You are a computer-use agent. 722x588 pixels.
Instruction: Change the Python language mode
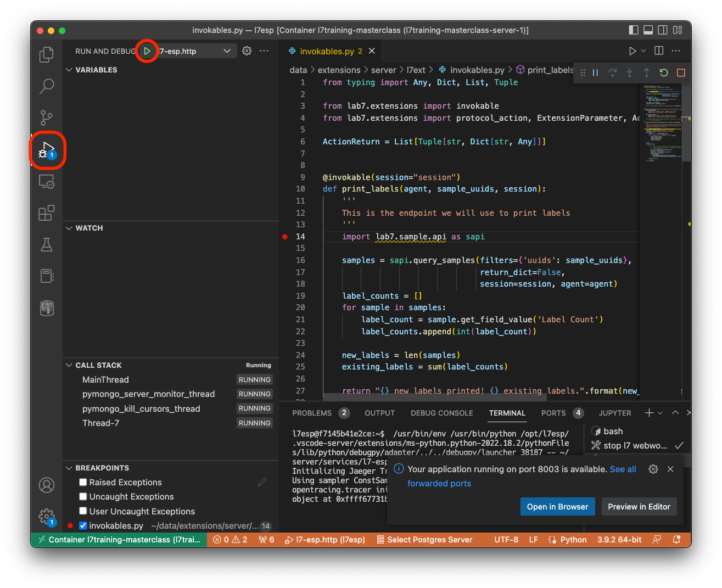(x=573, y=540)
